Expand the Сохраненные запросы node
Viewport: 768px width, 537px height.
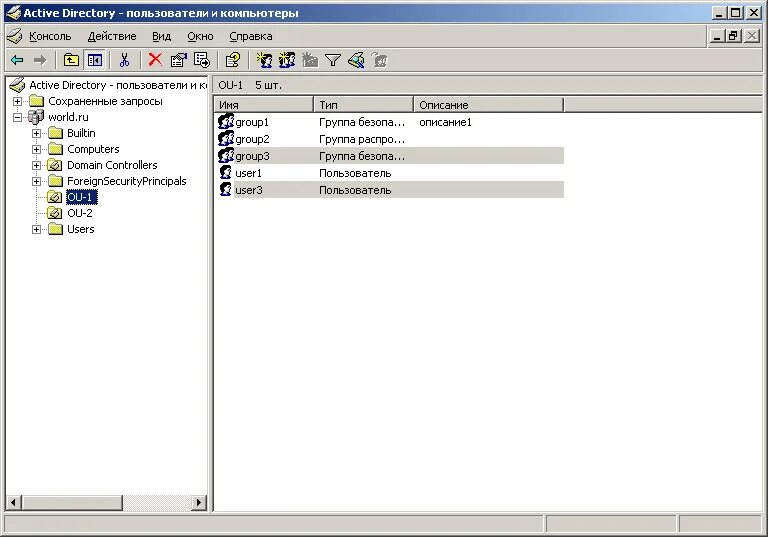pos(17,101)
